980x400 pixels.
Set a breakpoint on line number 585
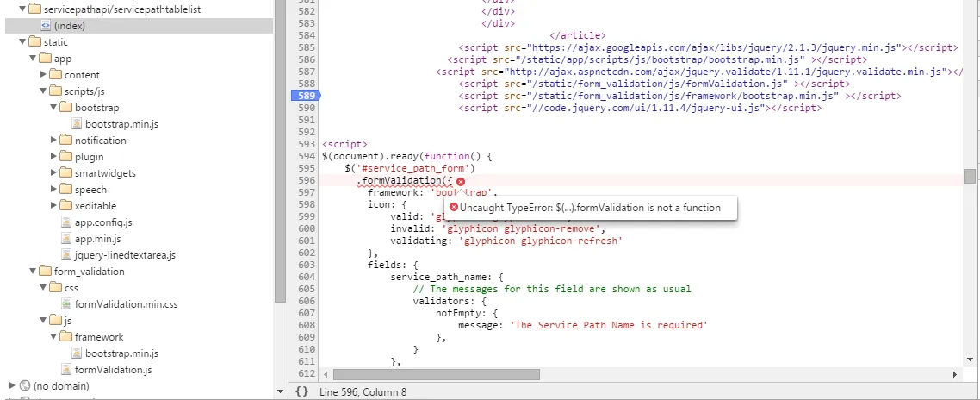(x=307, y=47)
